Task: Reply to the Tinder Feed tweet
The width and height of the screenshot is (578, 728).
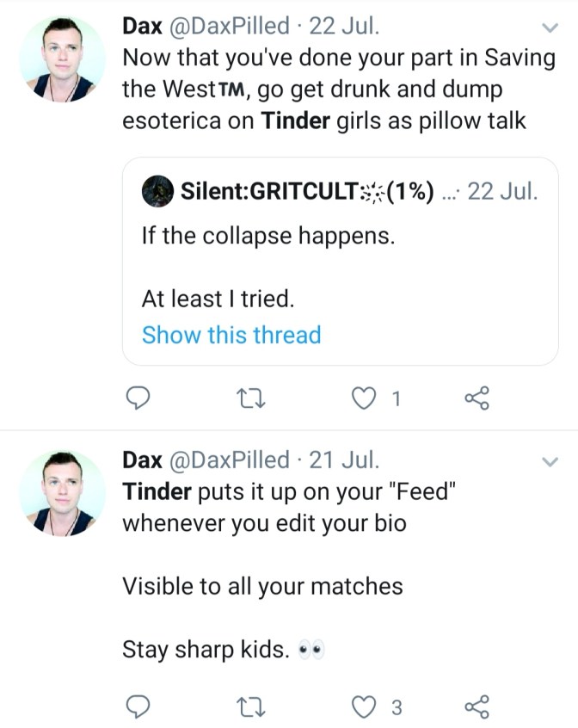Action: pos(139,707)
